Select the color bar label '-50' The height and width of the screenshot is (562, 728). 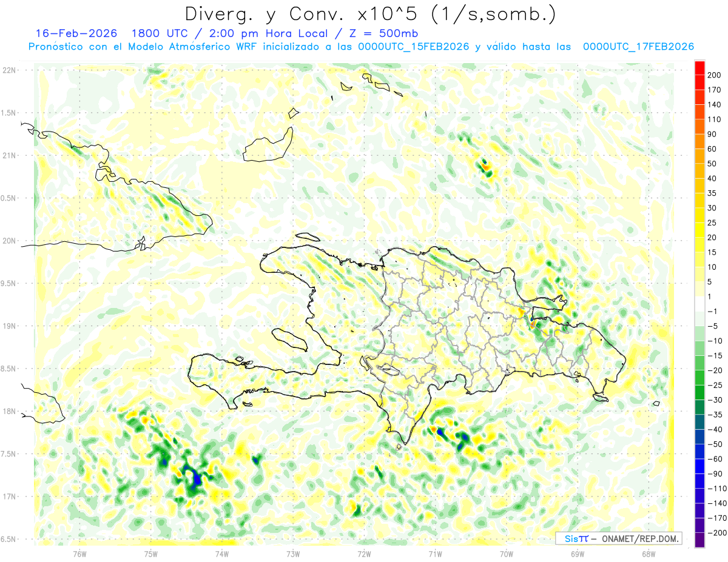(x=715, y=444)
